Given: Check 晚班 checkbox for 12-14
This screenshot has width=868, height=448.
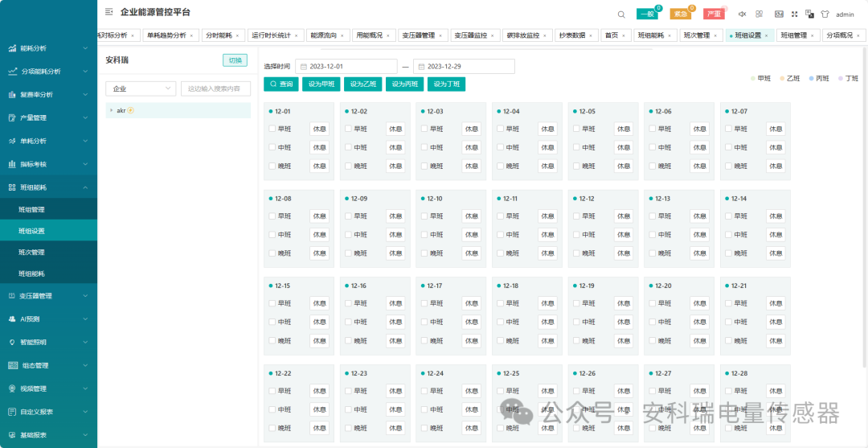Looking at the screenshot, I should pyautogui.click(x=728, y=253).
